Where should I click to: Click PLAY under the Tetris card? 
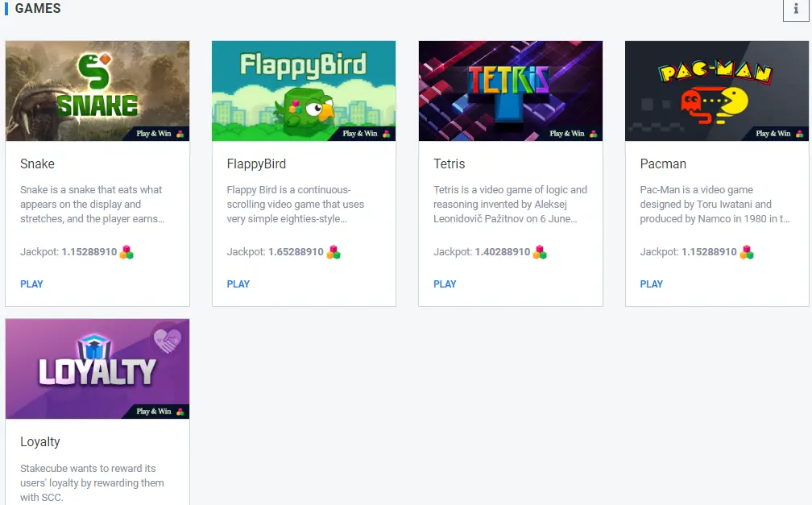point(445,284)
